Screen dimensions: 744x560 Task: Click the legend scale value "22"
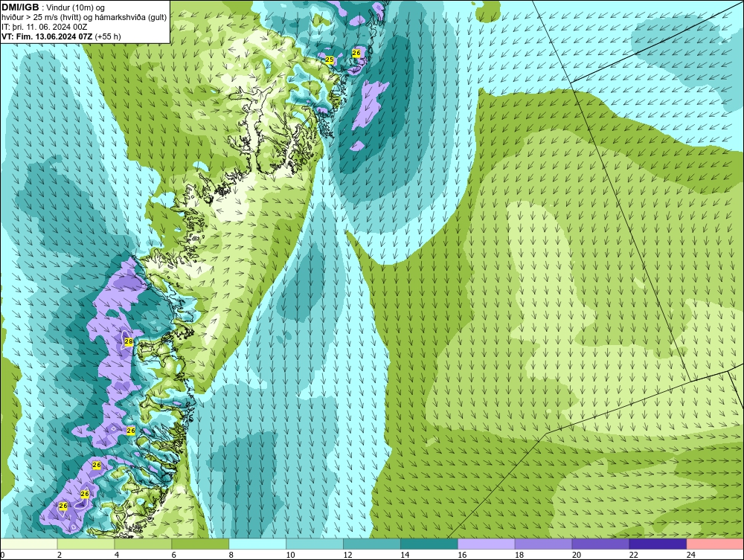pyautogui.click(x=633, y=555)
